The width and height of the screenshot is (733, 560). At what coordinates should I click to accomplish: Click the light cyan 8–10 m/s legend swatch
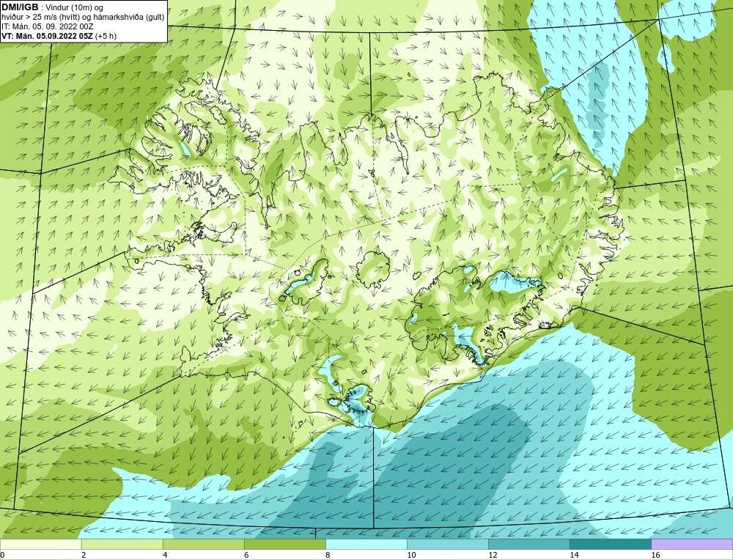tap(366, 544)
